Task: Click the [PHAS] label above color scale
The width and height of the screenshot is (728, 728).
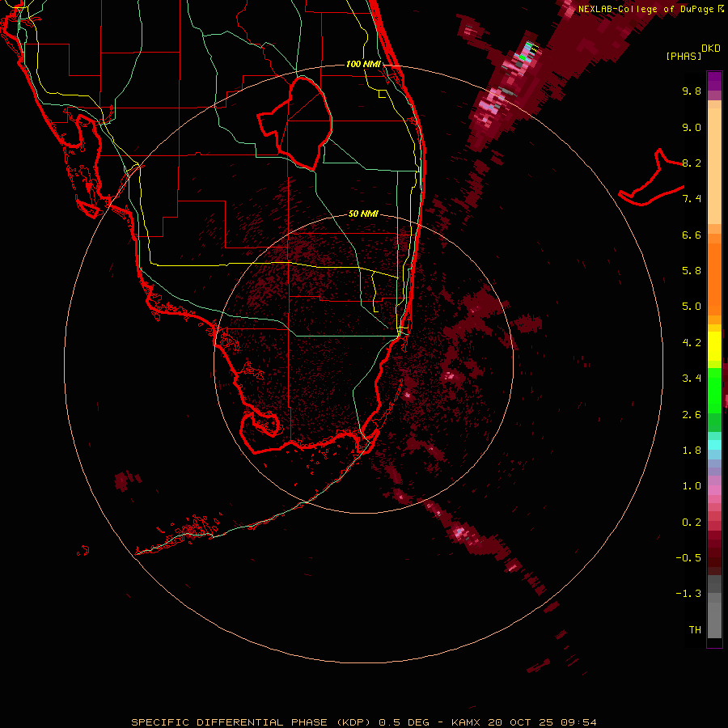Action: click(x=684, y=56)
